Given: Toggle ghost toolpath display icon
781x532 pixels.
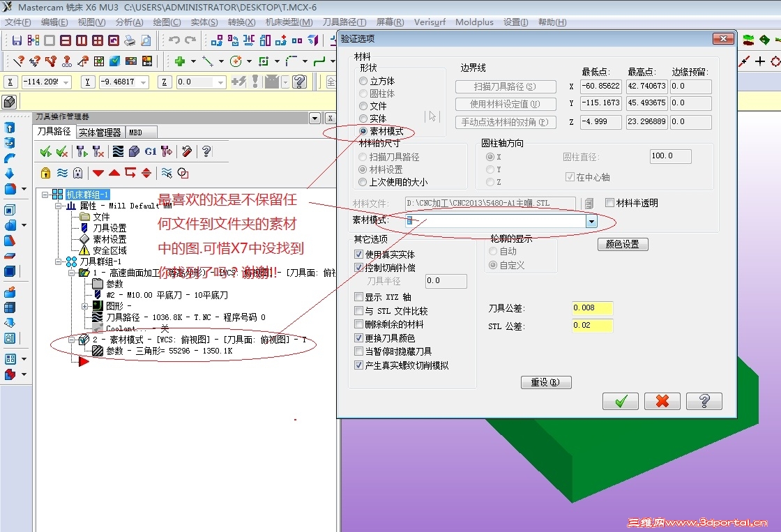Looking at the screenshot, I should coord(77,173).
